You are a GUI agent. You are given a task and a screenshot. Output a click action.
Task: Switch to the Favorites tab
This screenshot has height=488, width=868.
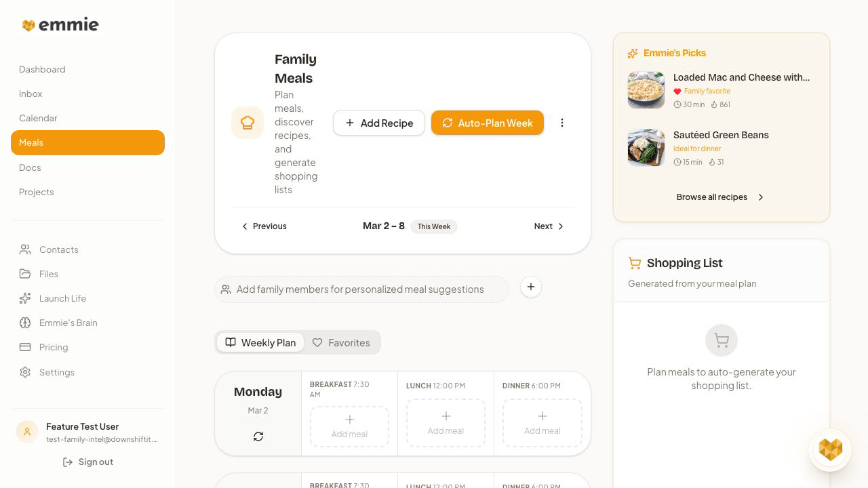341,342
